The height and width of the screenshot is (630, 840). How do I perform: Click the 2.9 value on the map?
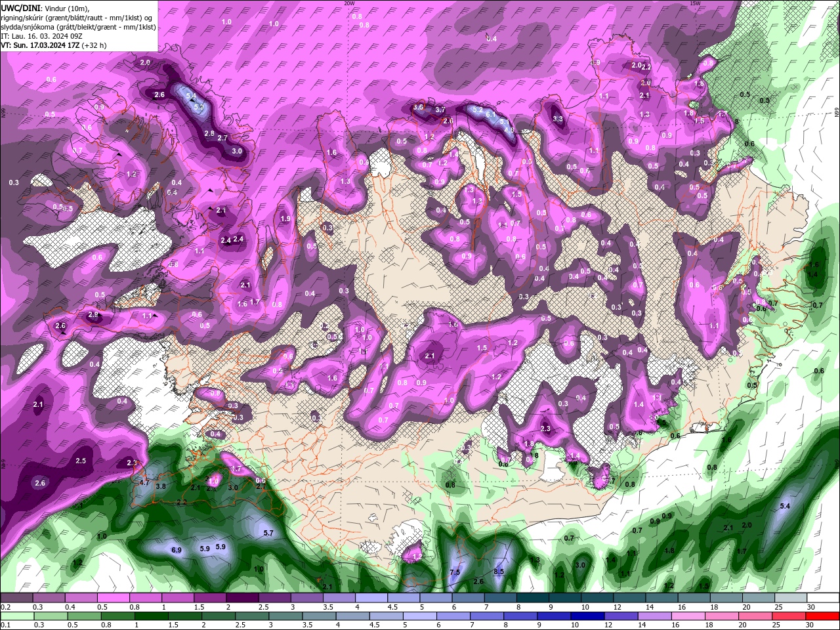click(93, 315)
